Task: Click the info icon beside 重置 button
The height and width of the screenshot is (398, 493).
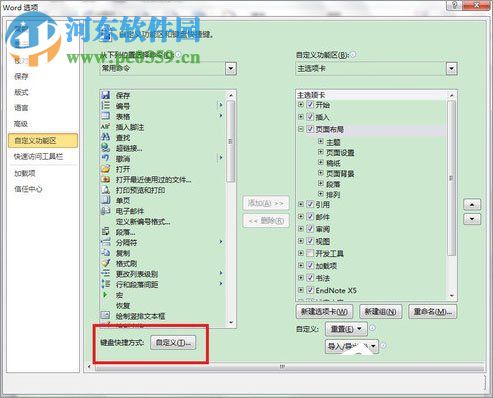Action: point(372,328)
